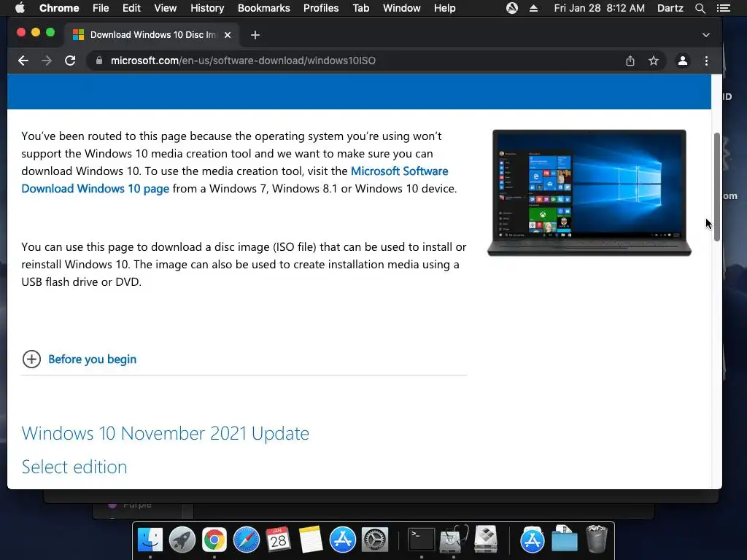The height and width of the screenshot is (560, 747).
Task: Open Launchpad rocket in the Dock
Action: pos(182,540)
